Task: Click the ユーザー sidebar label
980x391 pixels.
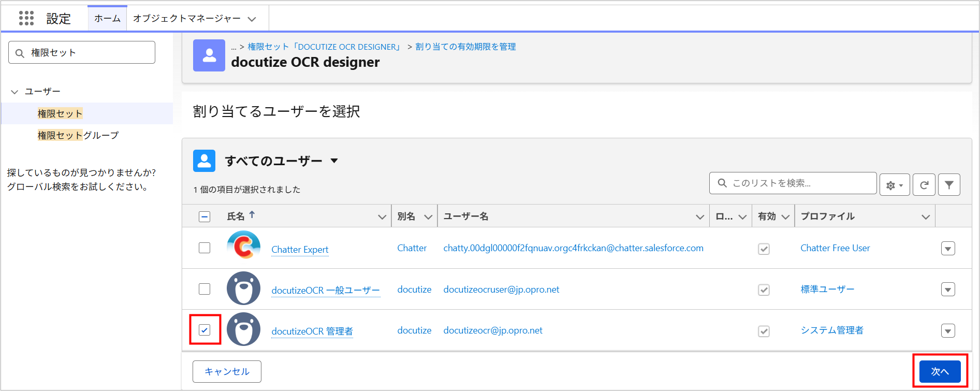Action: (x=42, y=91)
